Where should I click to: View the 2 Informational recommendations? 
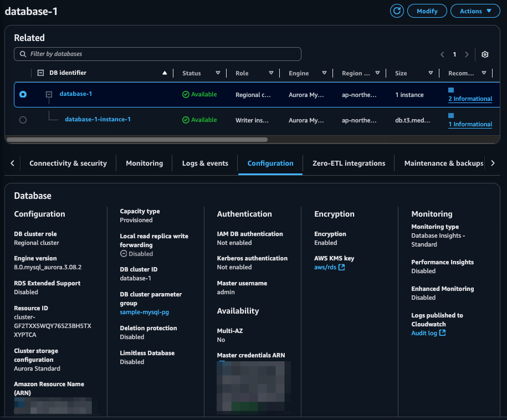(x=470, y=99)
